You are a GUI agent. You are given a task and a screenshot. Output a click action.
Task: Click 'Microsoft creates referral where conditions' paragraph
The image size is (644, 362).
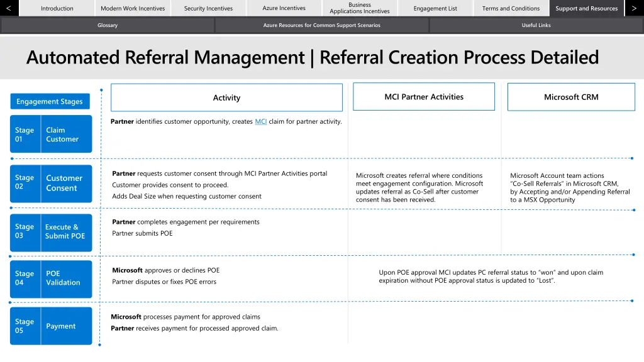coord(419,187)
